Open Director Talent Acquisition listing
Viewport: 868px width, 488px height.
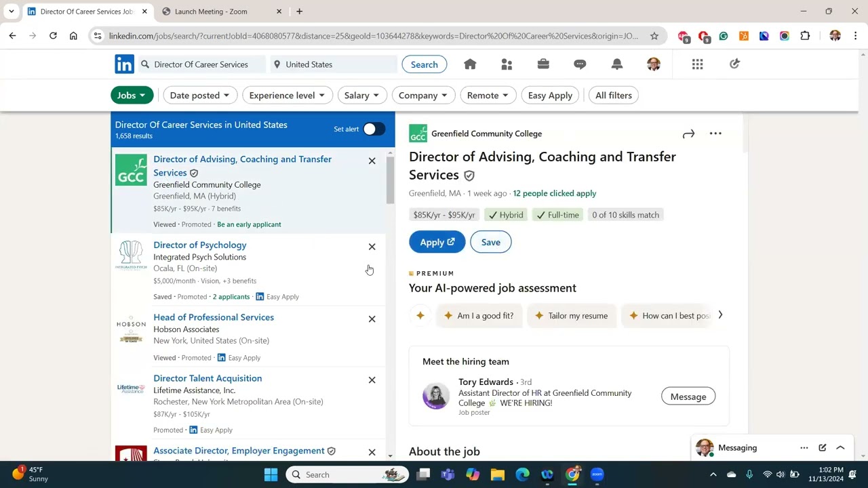(x=208, y=378)
